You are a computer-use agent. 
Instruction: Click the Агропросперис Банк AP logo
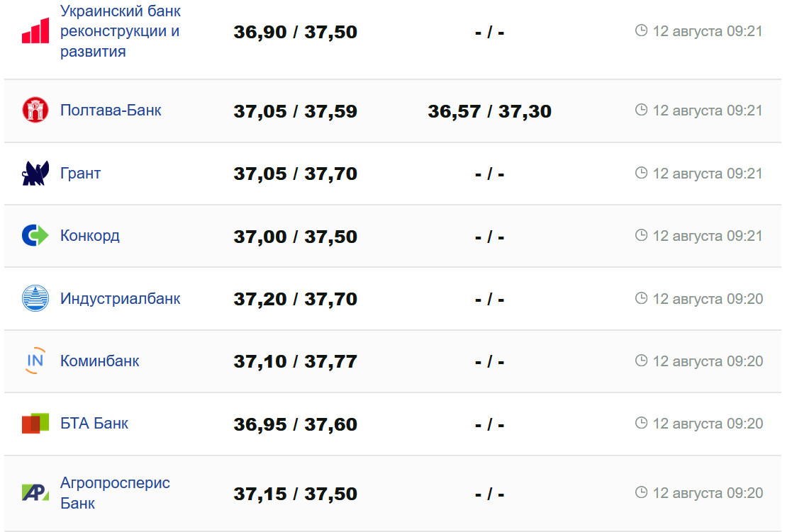pyautogui.click(x=35, y=493)
